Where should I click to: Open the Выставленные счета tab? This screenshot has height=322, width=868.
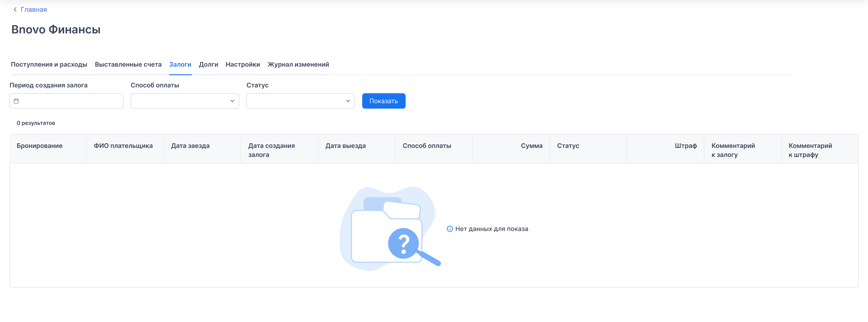pos(128,64)
